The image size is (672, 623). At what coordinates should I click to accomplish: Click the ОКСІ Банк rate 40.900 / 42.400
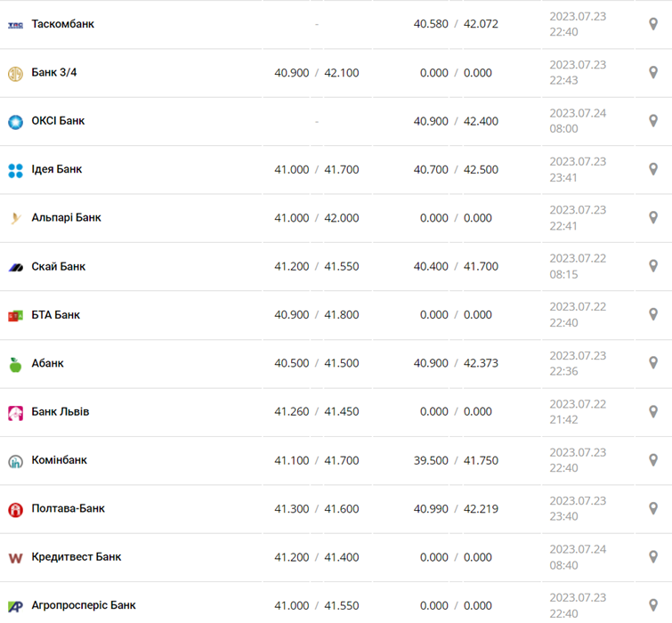(x=456, y=121)
